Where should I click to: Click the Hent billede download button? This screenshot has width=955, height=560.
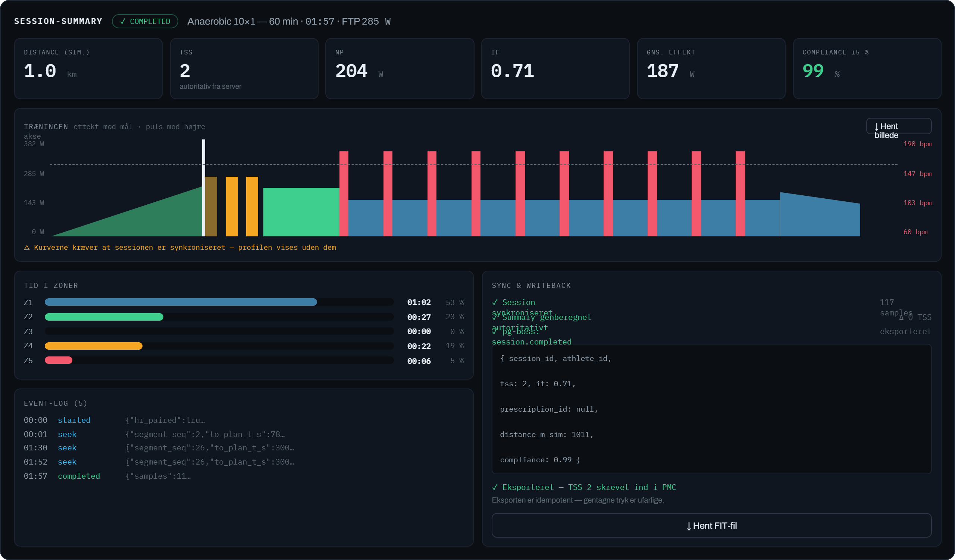pyautogui.click(x=899, y=126)
